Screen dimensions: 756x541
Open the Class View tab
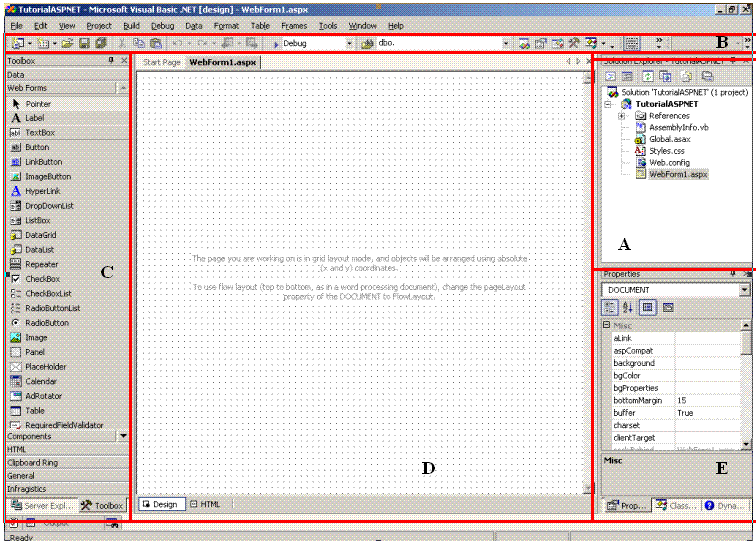677,505
